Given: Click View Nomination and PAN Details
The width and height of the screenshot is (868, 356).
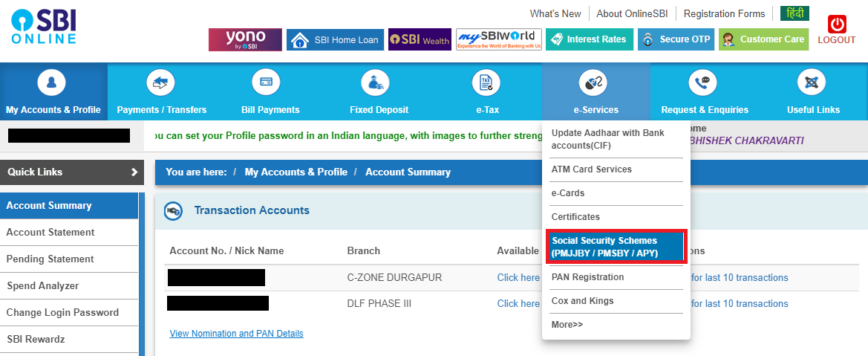Looking at the screenshot, I should (236, 334).
